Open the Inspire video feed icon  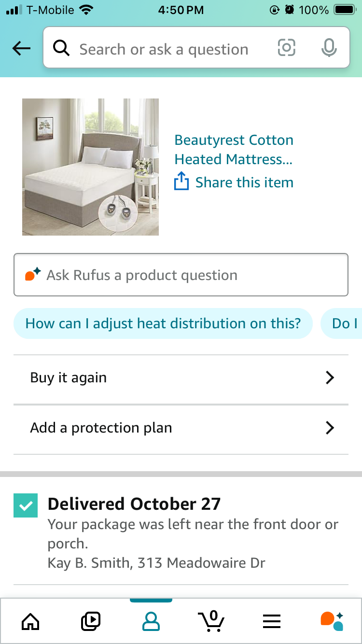point(91,621)
